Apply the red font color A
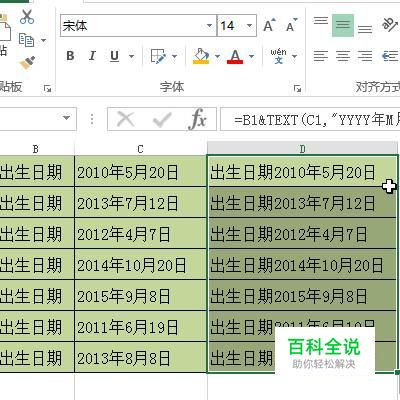 235,56
